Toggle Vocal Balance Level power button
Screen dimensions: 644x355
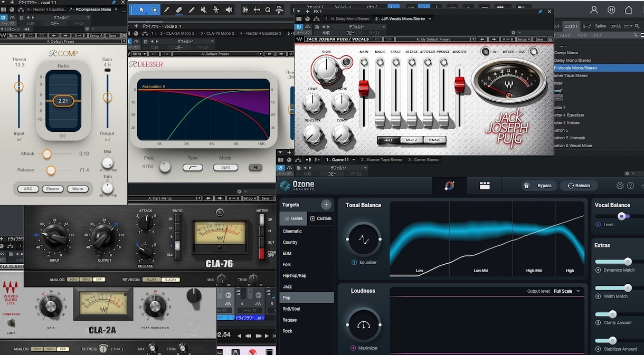click(598, 225)
